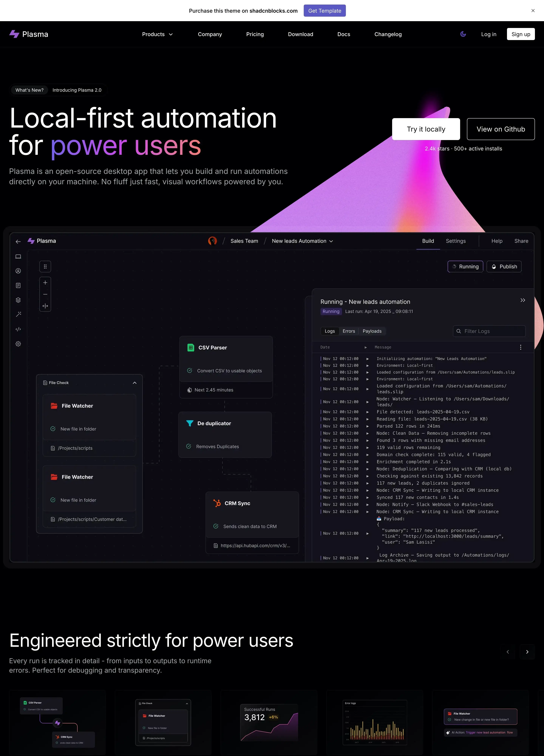Click the folder icon above /Projects/scripts

click(54, 406)
